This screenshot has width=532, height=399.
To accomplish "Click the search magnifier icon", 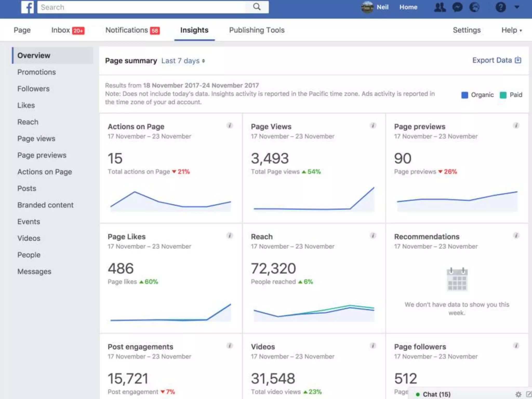I will point(257,7).
